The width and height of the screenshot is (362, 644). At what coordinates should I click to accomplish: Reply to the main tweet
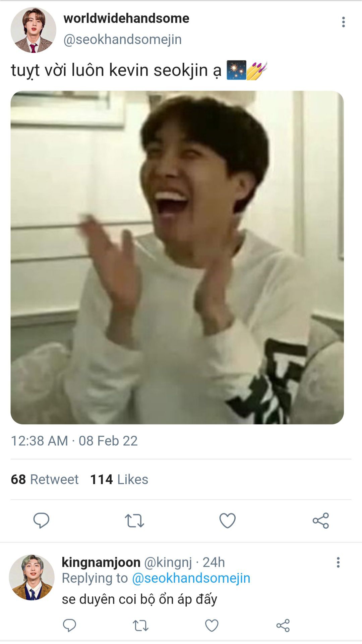click(41, 520)
